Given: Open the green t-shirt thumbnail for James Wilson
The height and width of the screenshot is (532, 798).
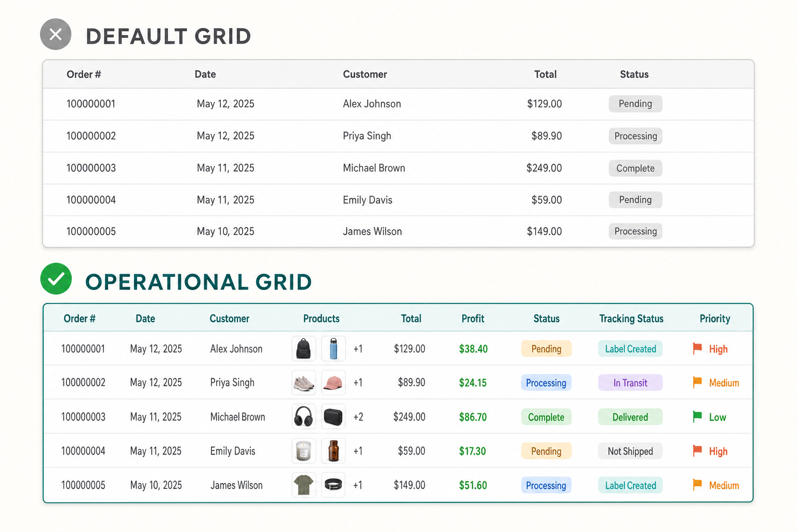Looking at the screenshot, I should pyautogui.click(x=303, y=485).
